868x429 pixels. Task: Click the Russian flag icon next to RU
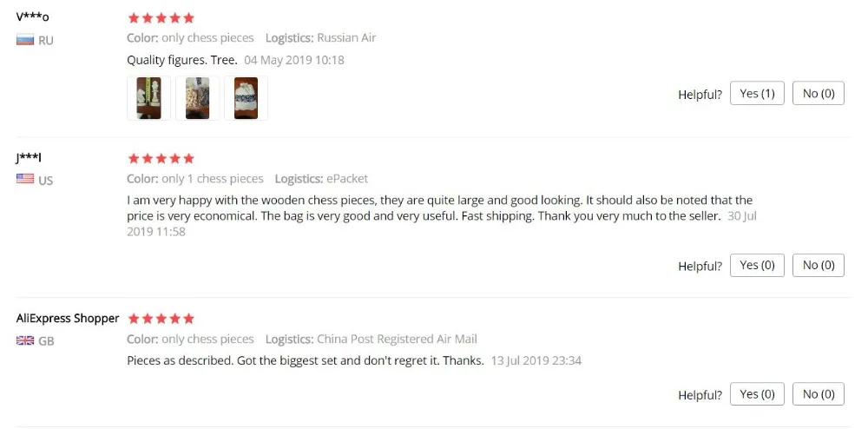[25, 40]
